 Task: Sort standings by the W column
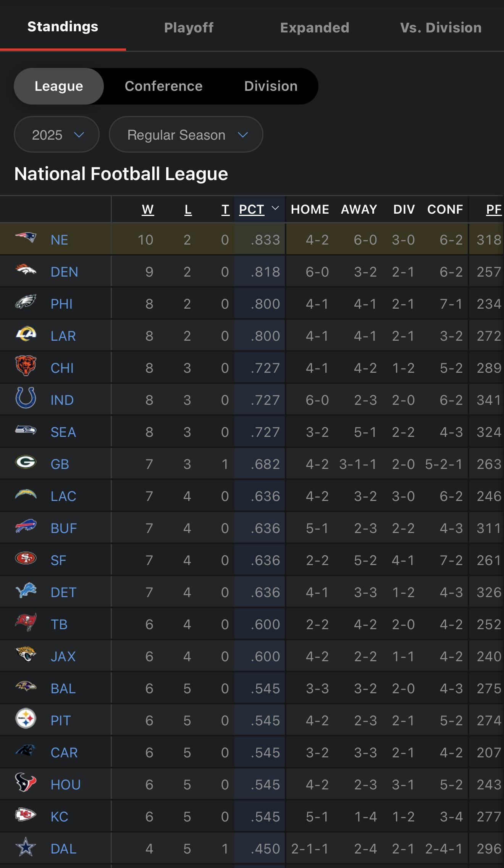pyautogui.click(x=148, y=209)
